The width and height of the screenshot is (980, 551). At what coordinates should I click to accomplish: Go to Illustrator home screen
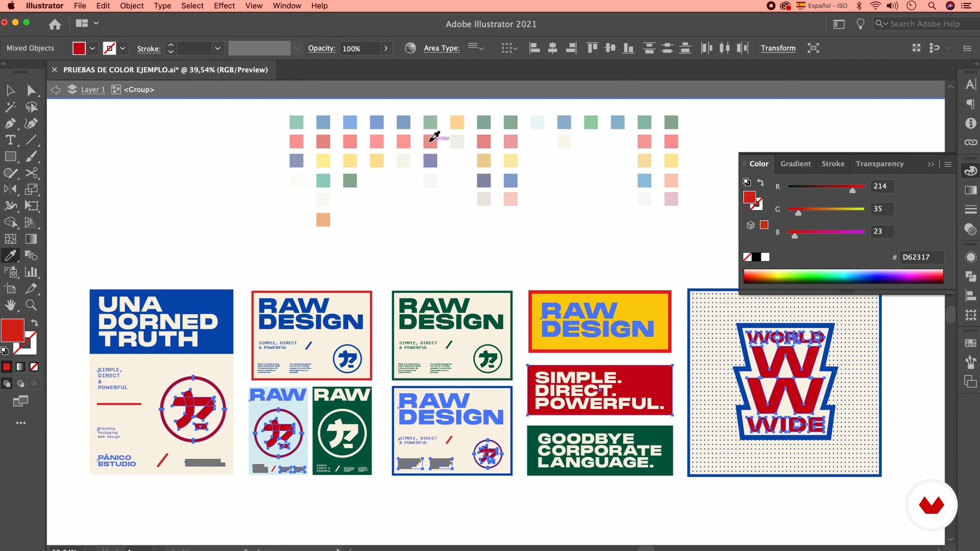[55, 24]
